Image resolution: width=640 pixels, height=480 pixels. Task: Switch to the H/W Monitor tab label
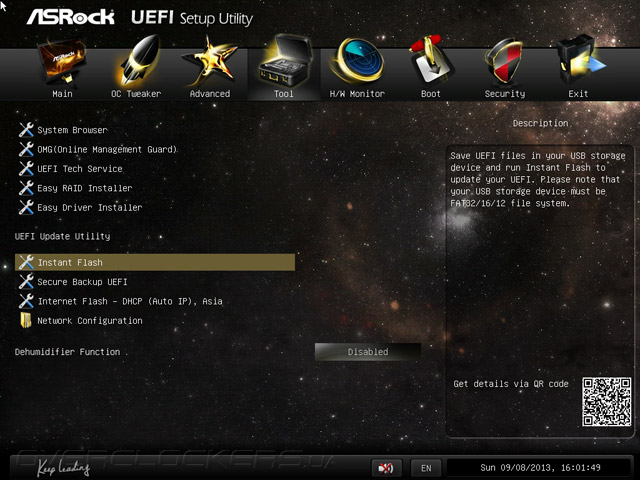click(357, 94)
